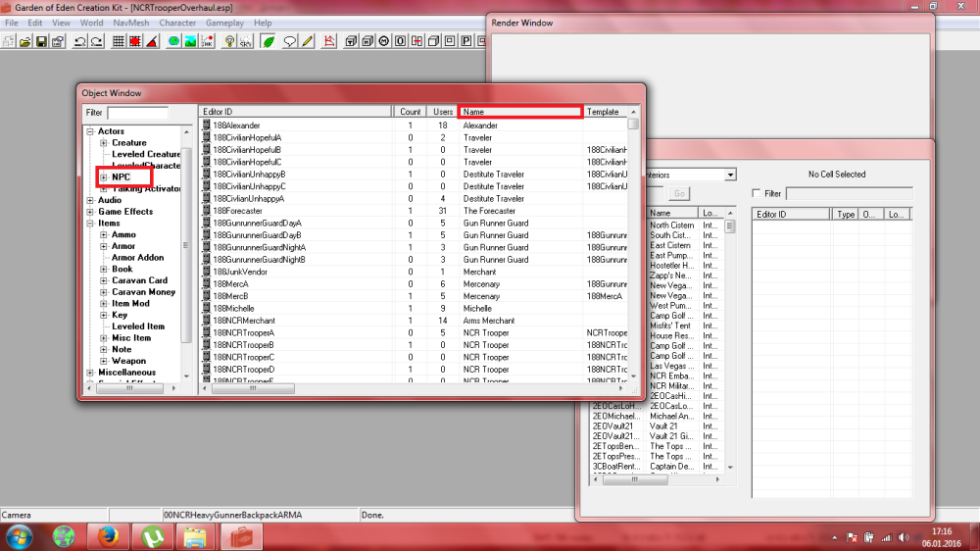Click the yellow pencil toolbar icon
The image size is (980, 551).
click(307, 42)
